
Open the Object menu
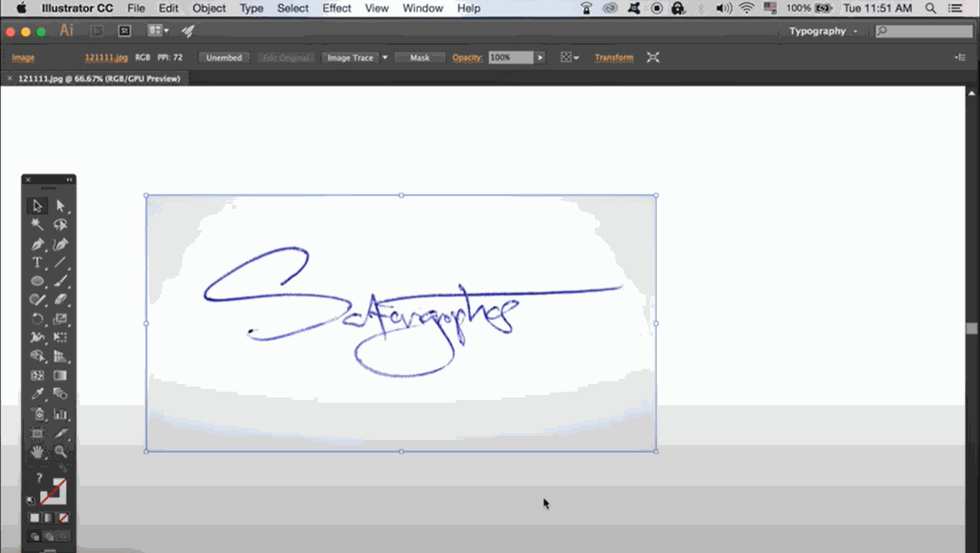(x=208, y=8)
